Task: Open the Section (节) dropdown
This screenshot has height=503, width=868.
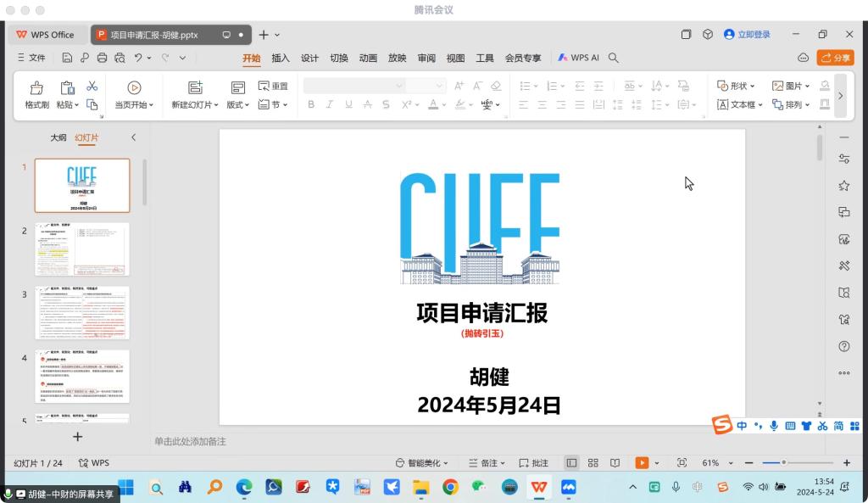Action: [273, 104]
